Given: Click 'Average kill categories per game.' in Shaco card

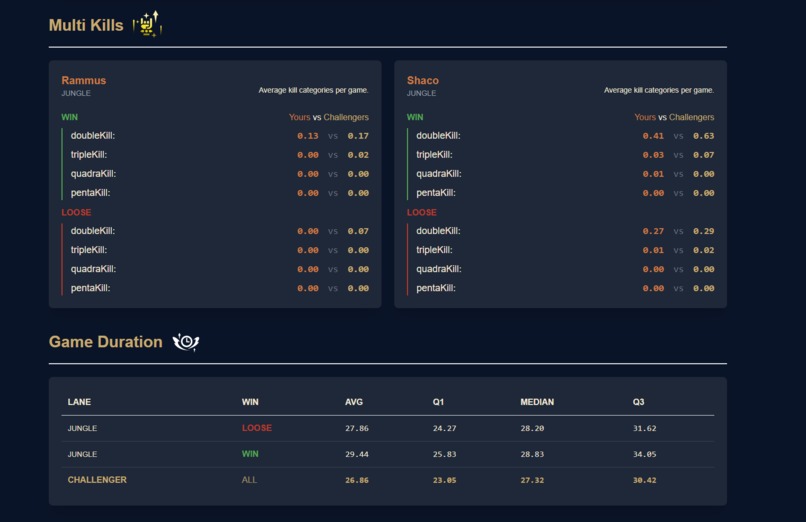Looking at the screenshot, I should click(659, 90).
